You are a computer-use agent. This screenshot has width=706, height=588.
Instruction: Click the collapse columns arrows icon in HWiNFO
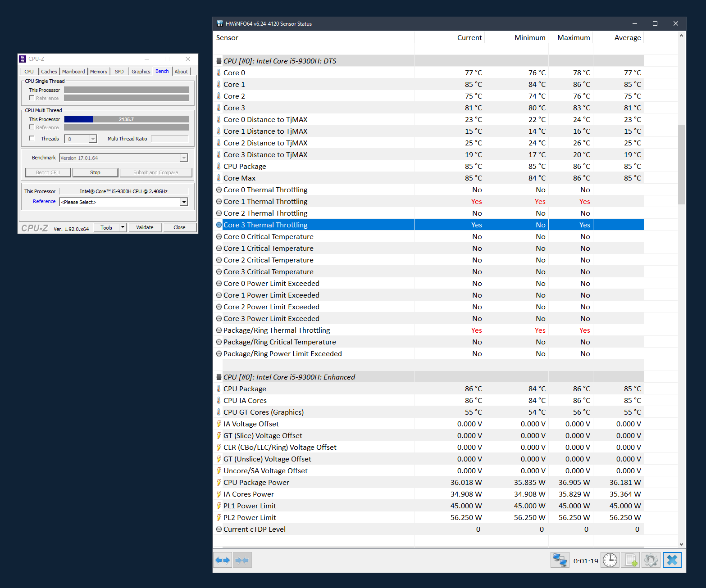(242, 560)
